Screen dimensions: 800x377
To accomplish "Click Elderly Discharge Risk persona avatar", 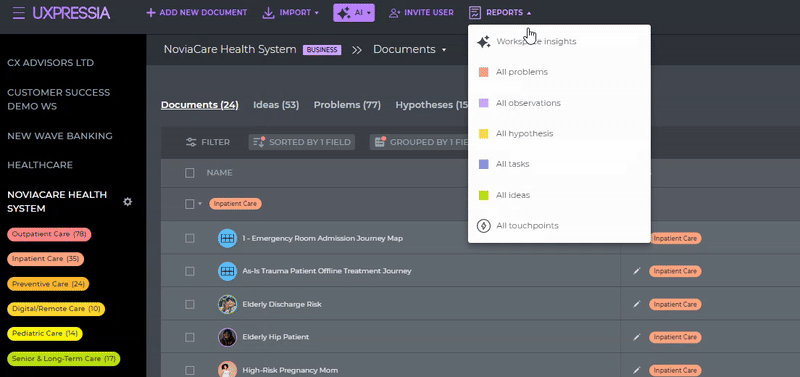I will pos(228,305).
